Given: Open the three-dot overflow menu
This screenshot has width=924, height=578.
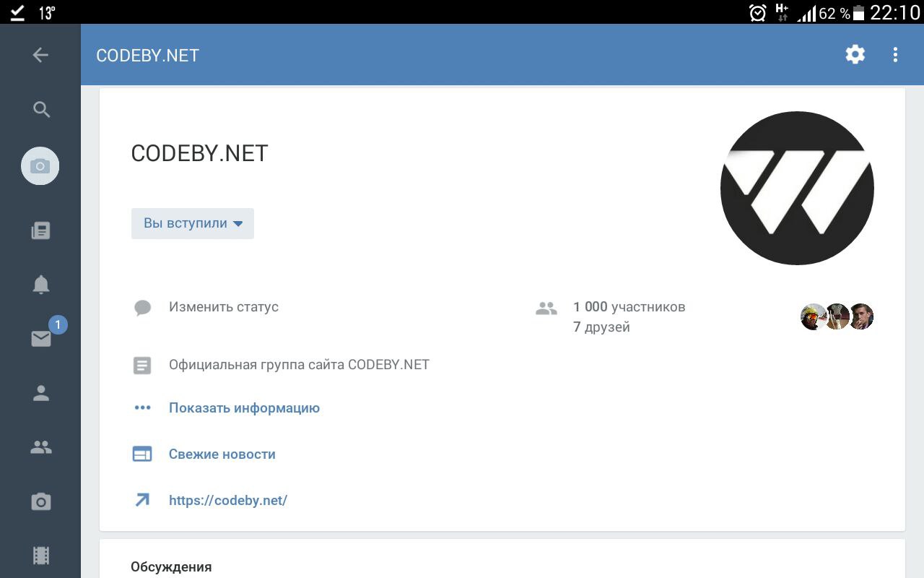Looking at the screenshot, I should coord(895,54).
